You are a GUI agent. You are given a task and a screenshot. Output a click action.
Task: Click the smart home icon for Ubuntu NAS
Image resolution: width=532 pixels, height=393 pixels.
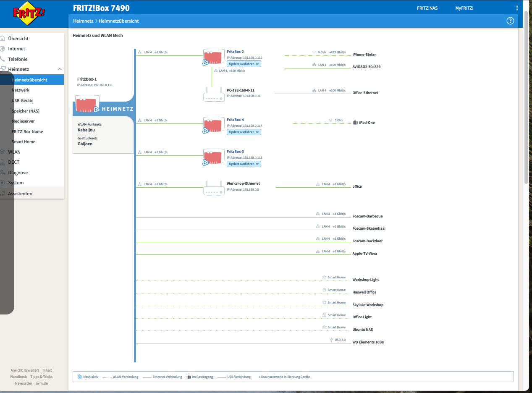tap(324, 327)
